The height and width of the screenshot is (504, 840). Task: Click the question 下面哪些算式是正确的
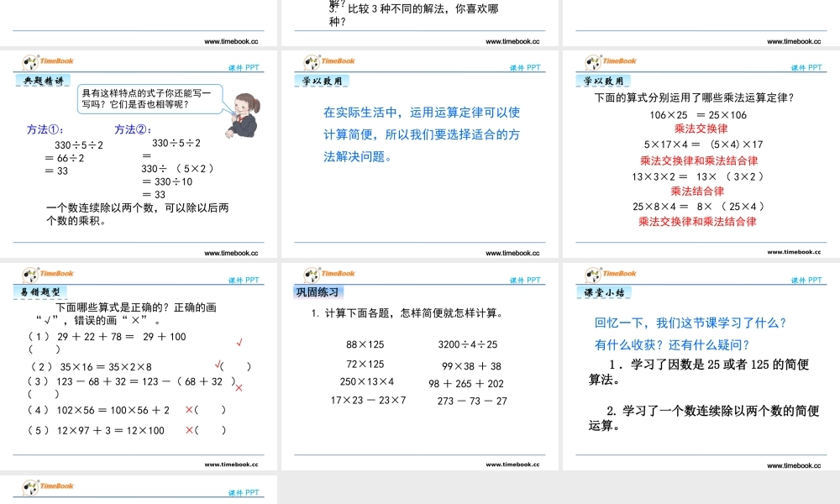124,314
